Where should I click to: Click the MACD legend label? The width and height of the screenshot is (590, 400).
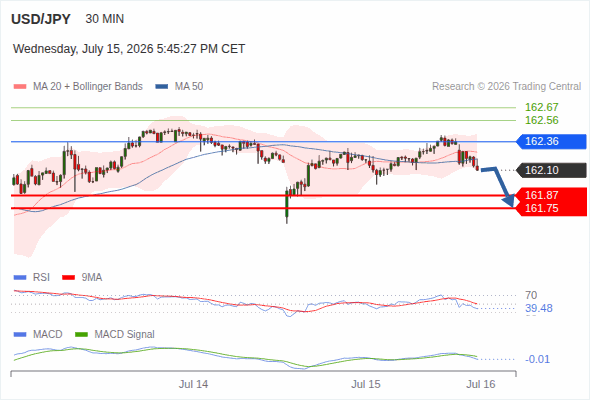pyautogui.click(x=47, y=335)
